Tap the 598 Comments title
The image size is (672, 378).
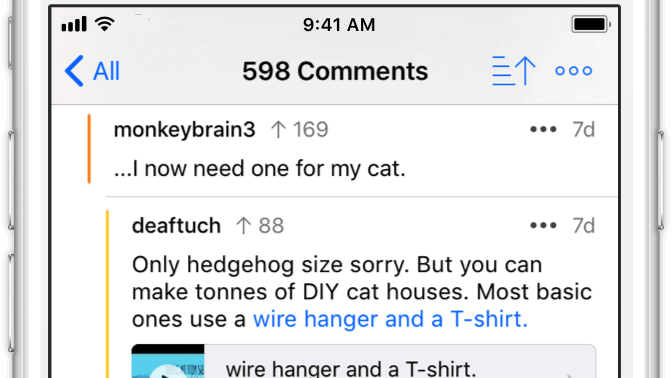(x=335, y=71)
